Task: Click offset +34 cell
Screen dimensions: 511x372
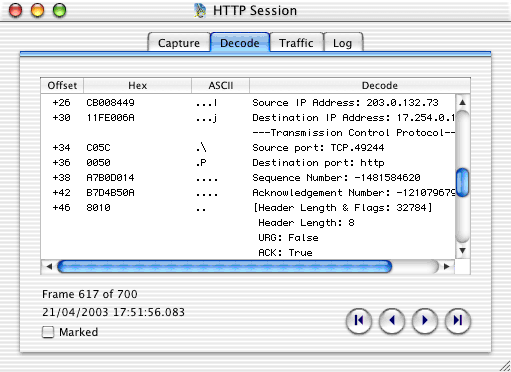Action: pos(61,148)
